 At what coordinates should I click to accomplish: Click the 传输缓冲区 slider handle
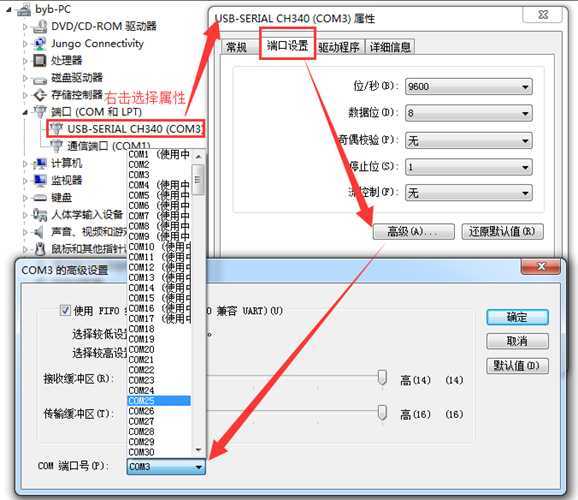pyautogui.click(x=382, y=413)
